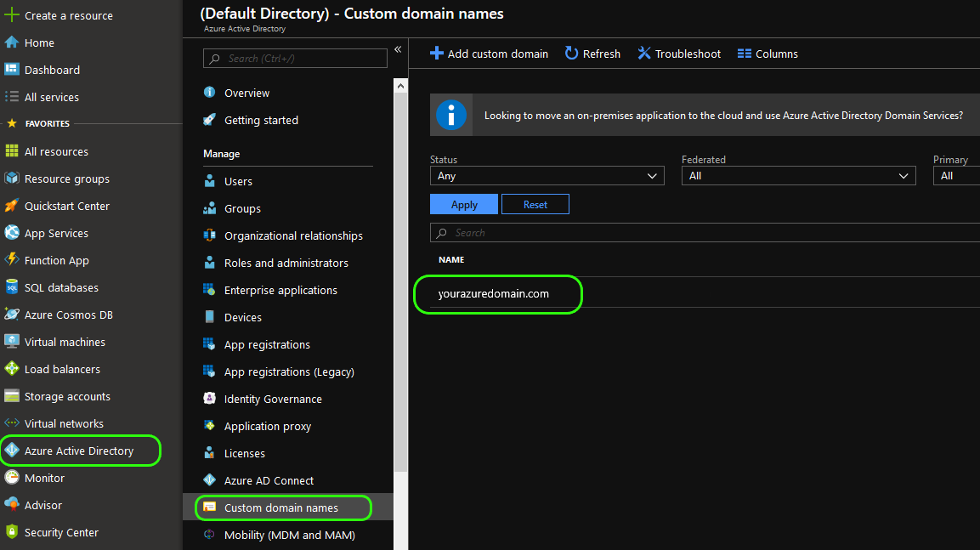Click the Azure Active Directory diamond icon
Viewport: 980px width, 550px height.
[x=11, y=451]
